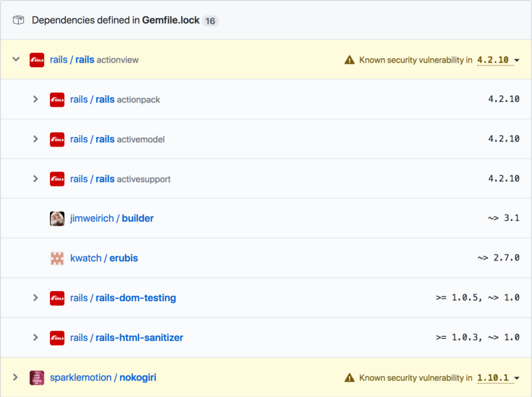Click the 4.2.10 version in actionpack row
Image resolution: width=532 pixels, height=397 pixels.
(504, 99)
